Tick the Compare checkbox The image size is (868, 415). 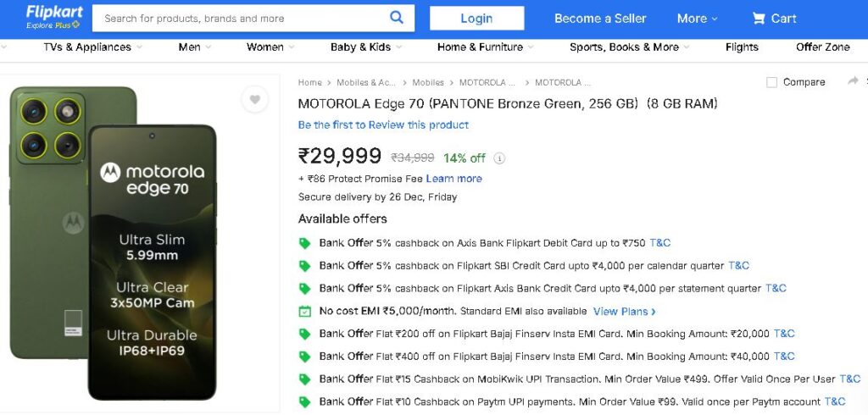pyautogui.click(x=771, y=82)
